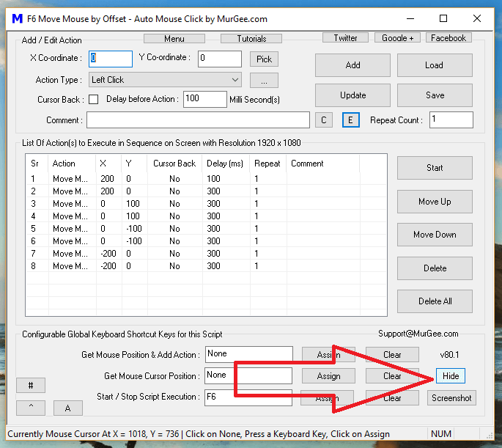Click the Pick button
The height and width of the screenshot is (448, 502).
point(264,59)
